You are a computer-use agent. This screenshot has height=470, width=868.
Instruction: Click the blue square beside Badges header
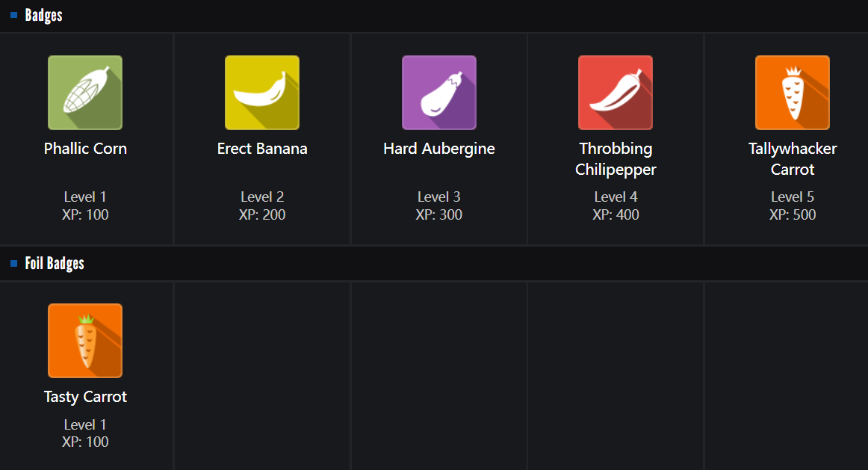(14, 15)
